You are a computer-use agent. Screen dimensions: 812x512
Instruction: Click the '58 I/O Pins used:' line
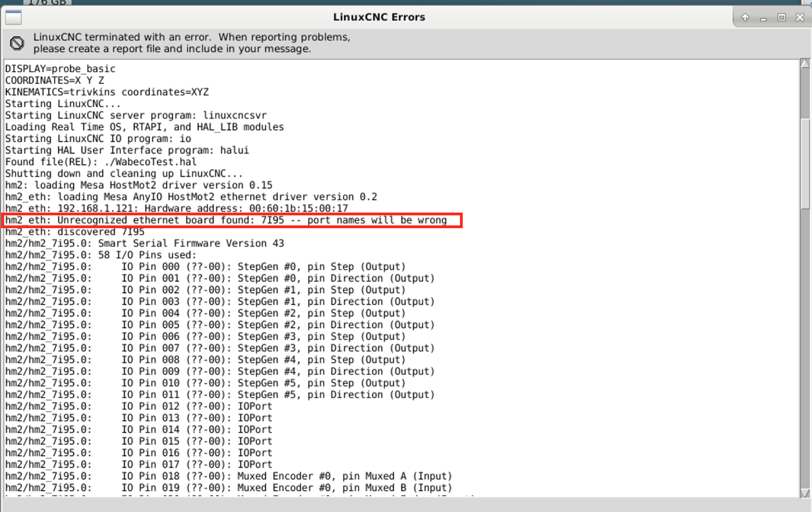point(101,256)
